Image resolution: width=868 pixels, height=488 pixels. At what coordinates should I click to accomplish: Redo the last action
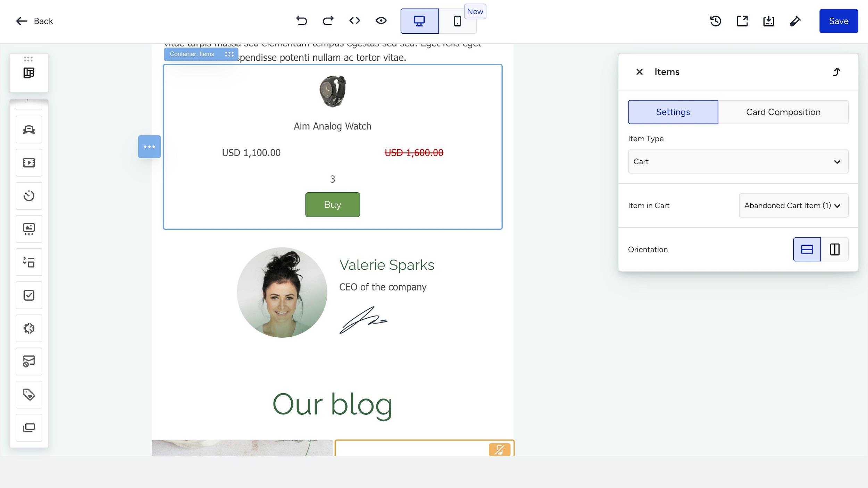point(328,21)
